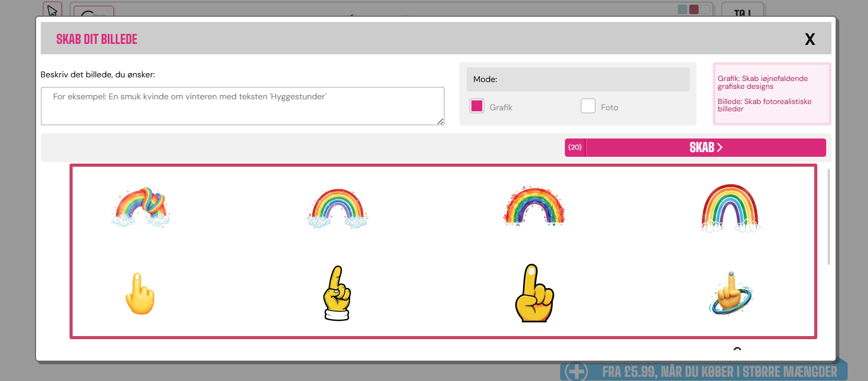
Task: Click the image description text field
Action: (242, 106)
